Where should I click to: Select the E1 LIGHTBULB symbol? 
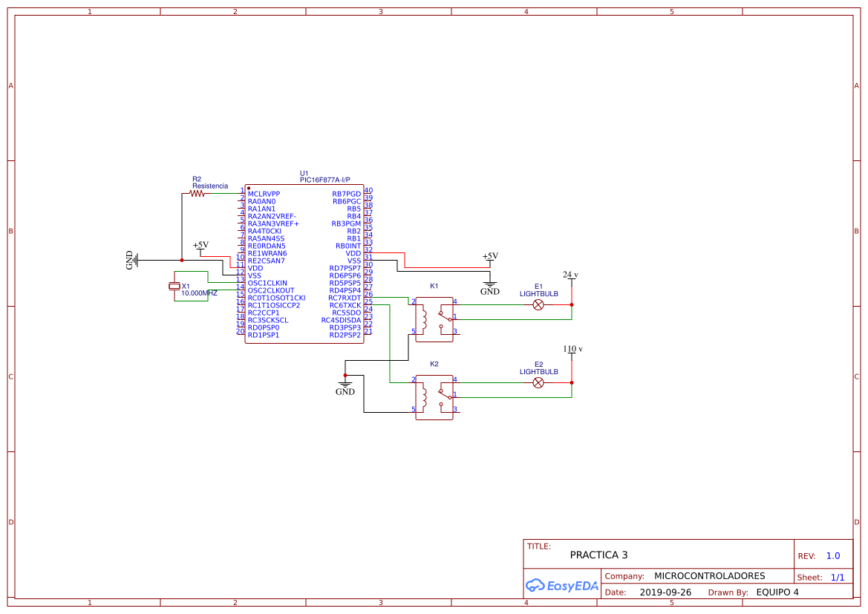pyautogui.click(x=538, y=304)
